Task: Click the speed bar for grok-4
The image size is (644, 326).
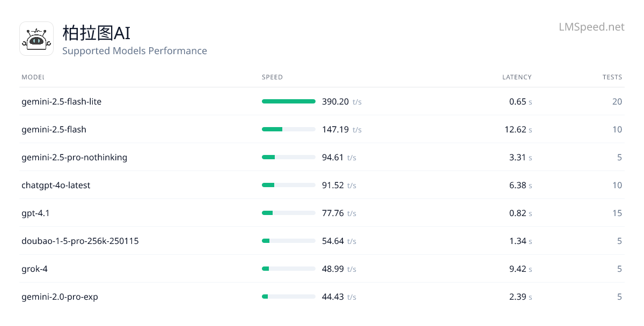Action: (289, 269)
